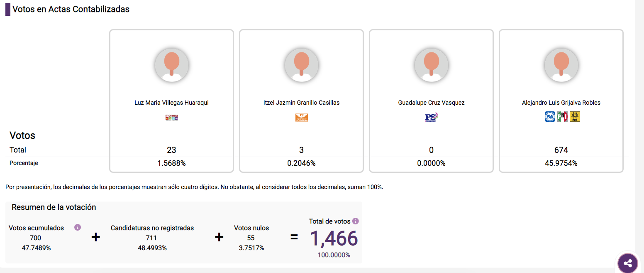Click Alejandro Luis Grijalva Robles's avatar

[561, 64]
